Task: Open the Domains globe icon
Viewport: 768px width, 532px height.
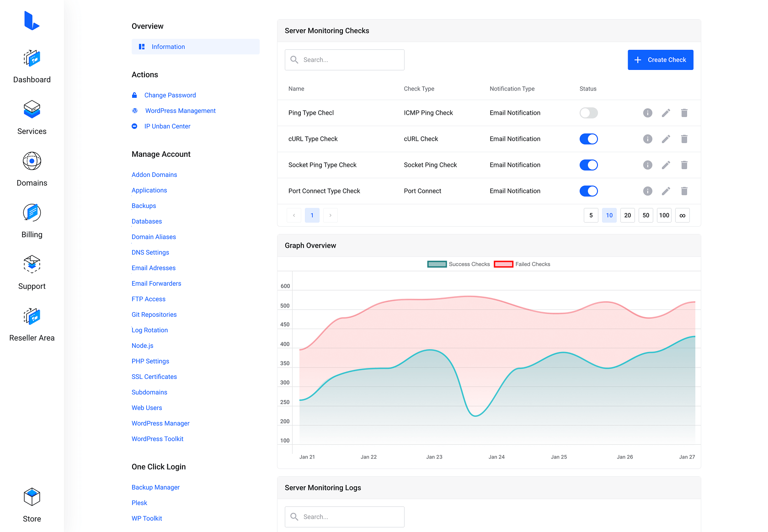Action: click(x=32, y=161)
